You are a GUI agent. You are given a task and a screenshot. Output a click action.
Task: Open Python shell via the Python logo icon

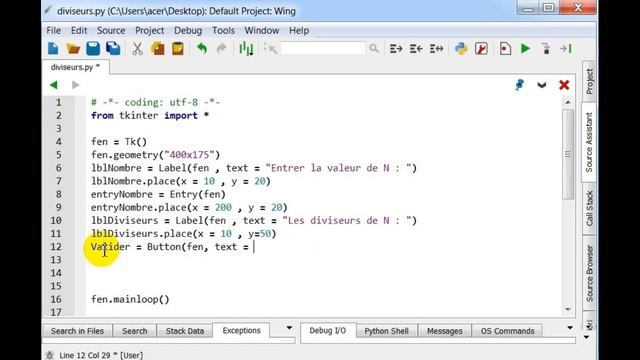point(461,49)
